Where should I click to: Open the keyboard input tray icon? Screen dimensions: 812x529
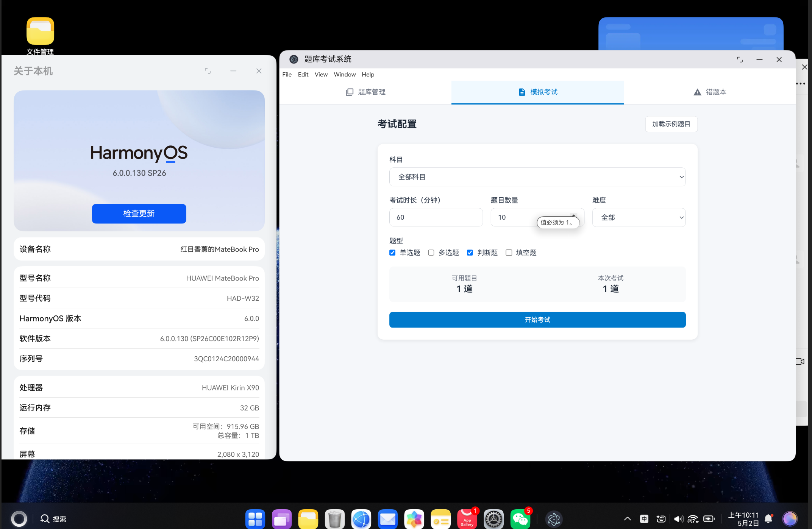(x=661, y=519)
